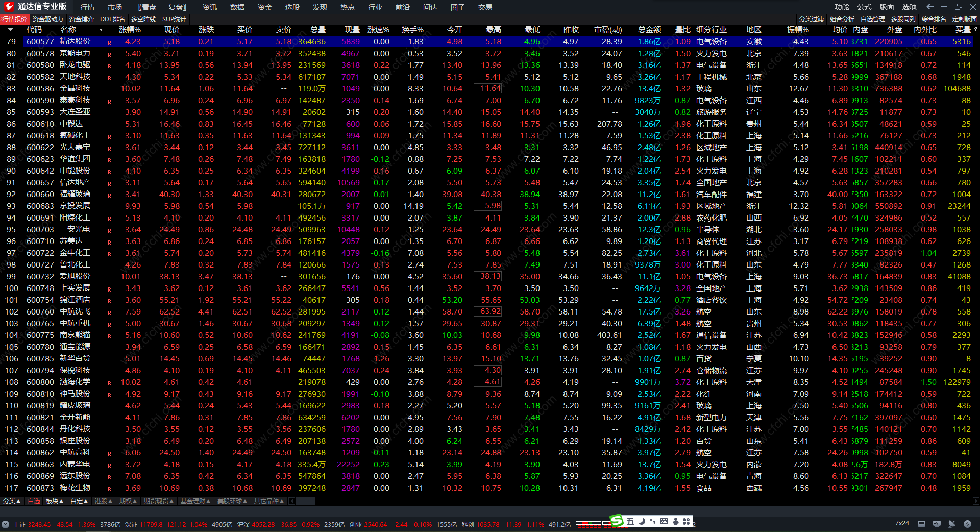Switch to 资金驱动力 tab

pyautogui.click(x=48, y=19)
